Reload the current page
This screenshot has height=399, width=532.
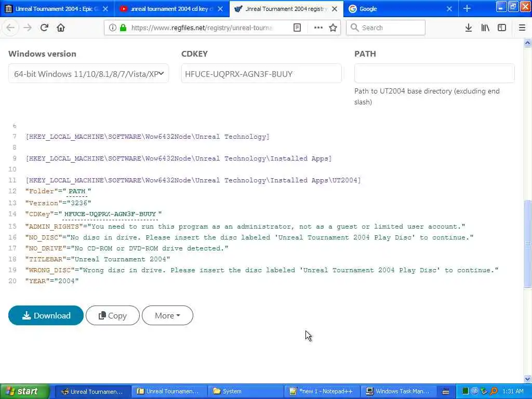(44, 28)
